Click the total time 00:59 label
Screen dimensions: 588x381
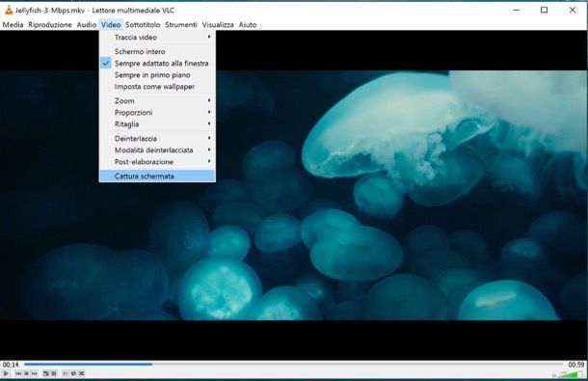pyautogui.click(x=576, y=365)
